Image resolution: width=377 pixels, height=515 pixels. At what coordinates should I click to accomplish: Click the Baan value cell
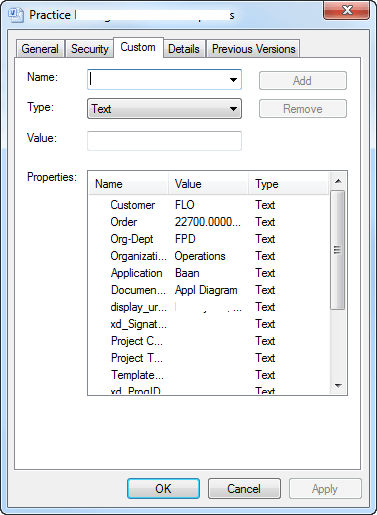(187, 273)
